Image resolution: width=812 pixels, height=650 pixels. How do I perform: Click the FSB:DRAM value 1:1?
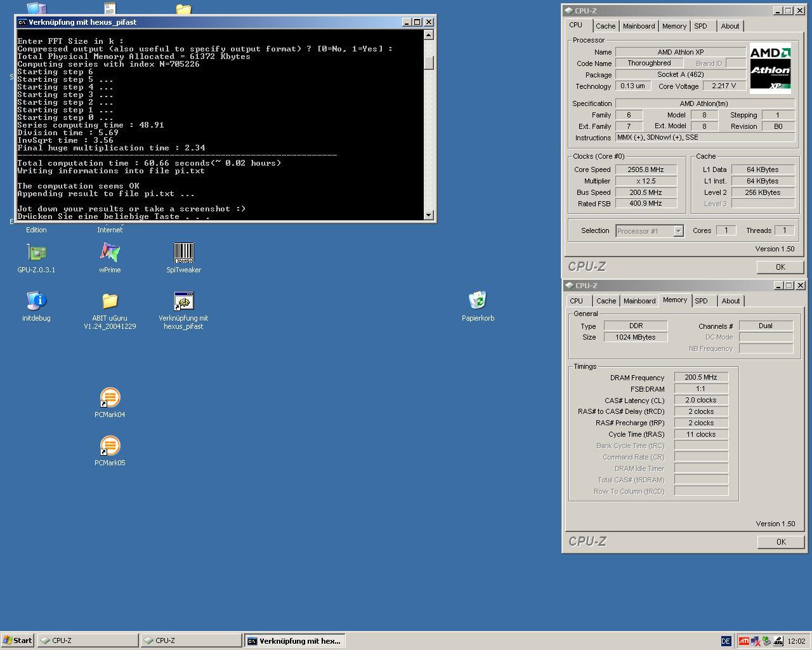coord(701,388)
